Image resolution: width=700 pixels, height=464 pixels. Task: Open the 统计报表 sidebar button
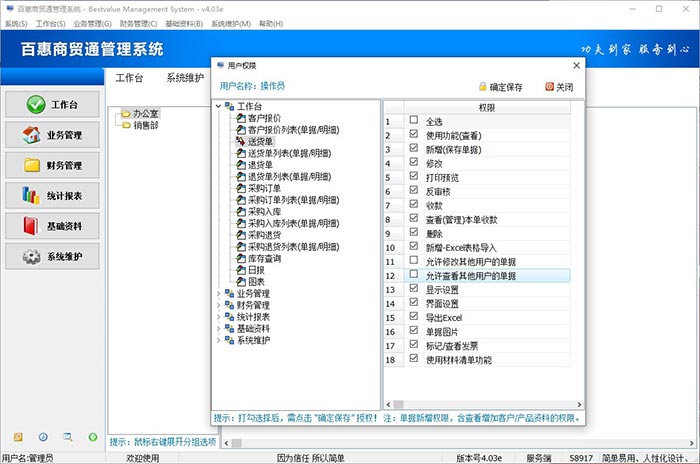click(x=52, y=196)
